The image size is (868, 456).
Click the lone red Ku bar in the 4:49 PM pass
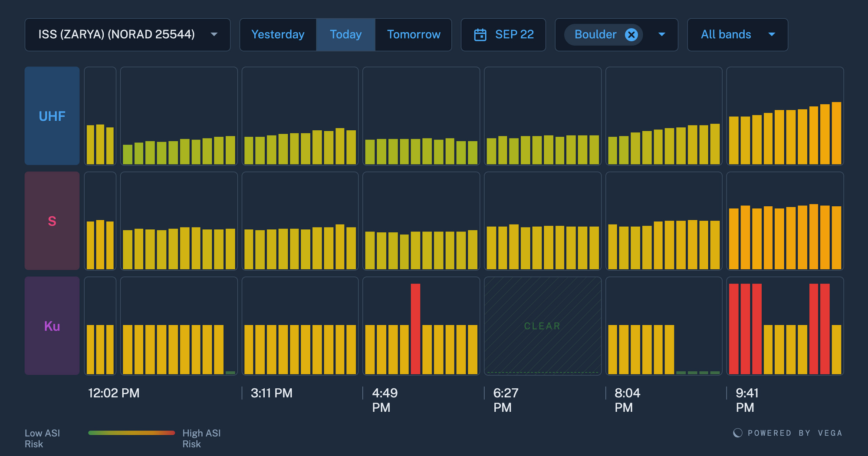point(415,329)
